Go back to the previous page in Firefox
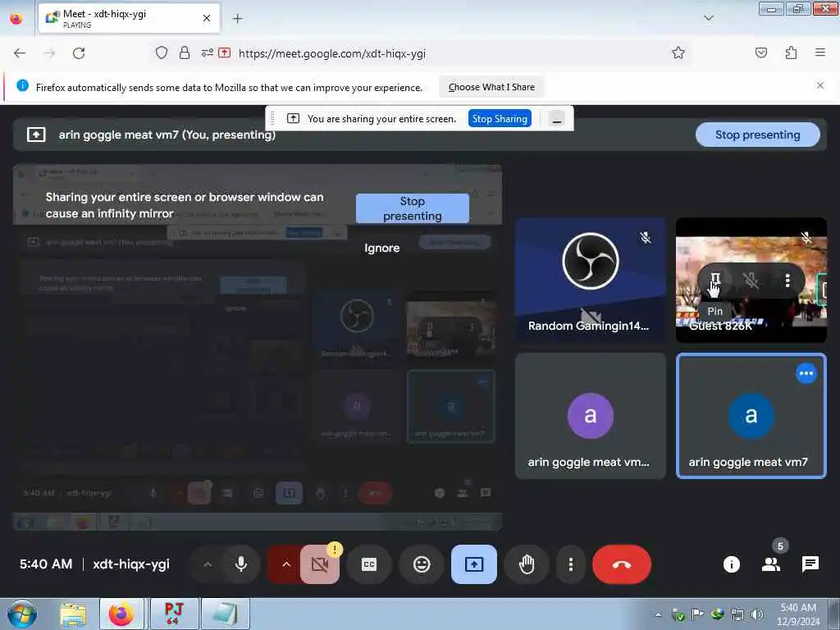The image size is (840, 630). point(20,53)
